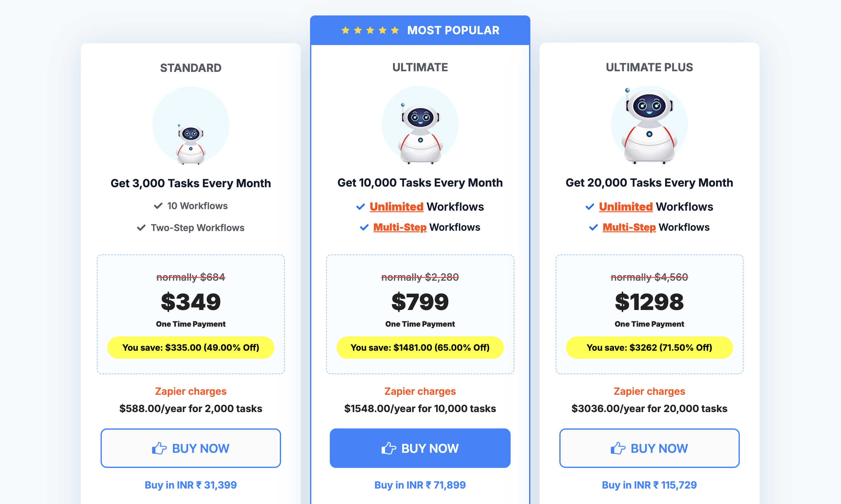Click the last star in MOST POPULAR banner
The height and width of the screenshot is (504, 841).
395,30
